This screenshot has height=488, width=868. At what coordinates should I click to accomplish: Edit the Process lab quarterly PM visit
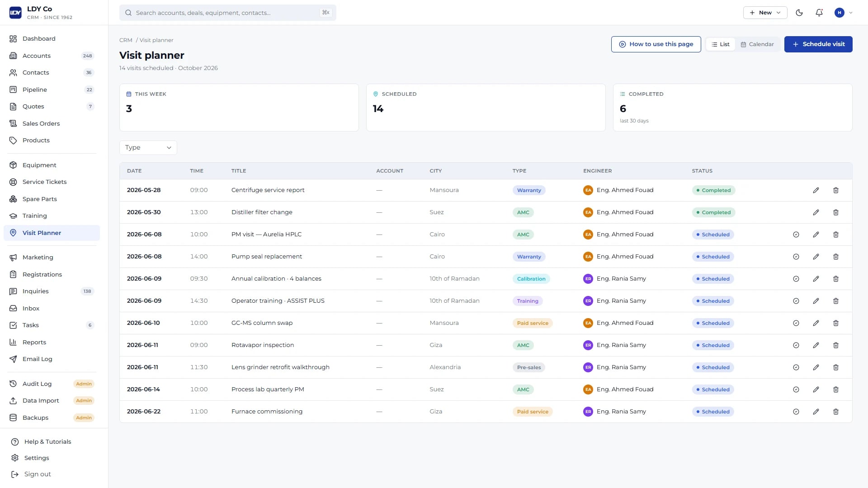tap(816, 389)
